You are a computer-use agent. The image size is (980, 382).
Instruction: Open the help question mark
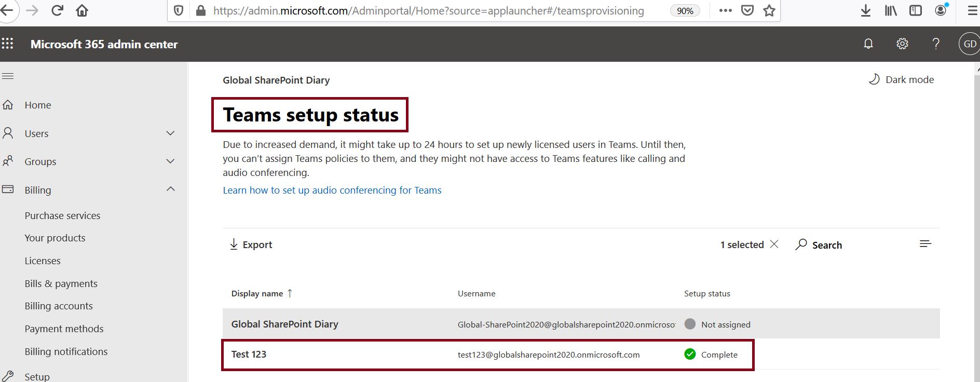[x=936, y=44]
